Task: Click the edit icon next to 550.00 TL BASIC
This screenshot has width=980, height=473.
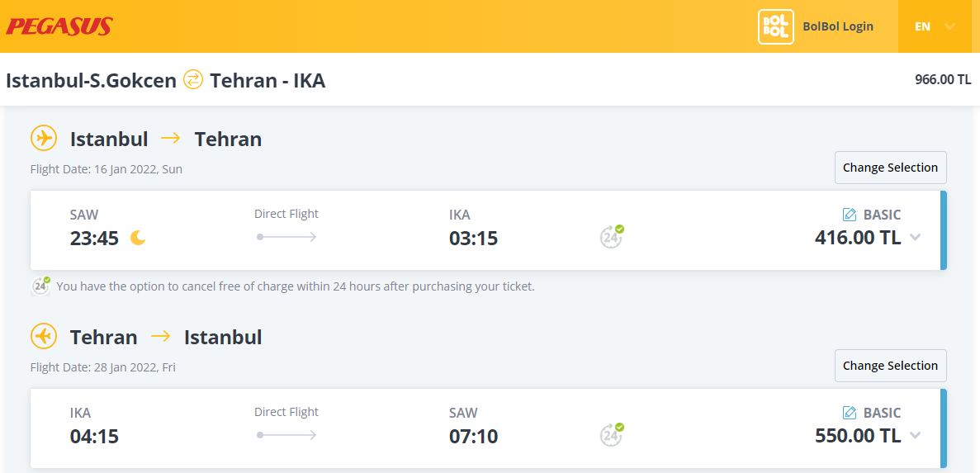Action: [x=850, y=413]
